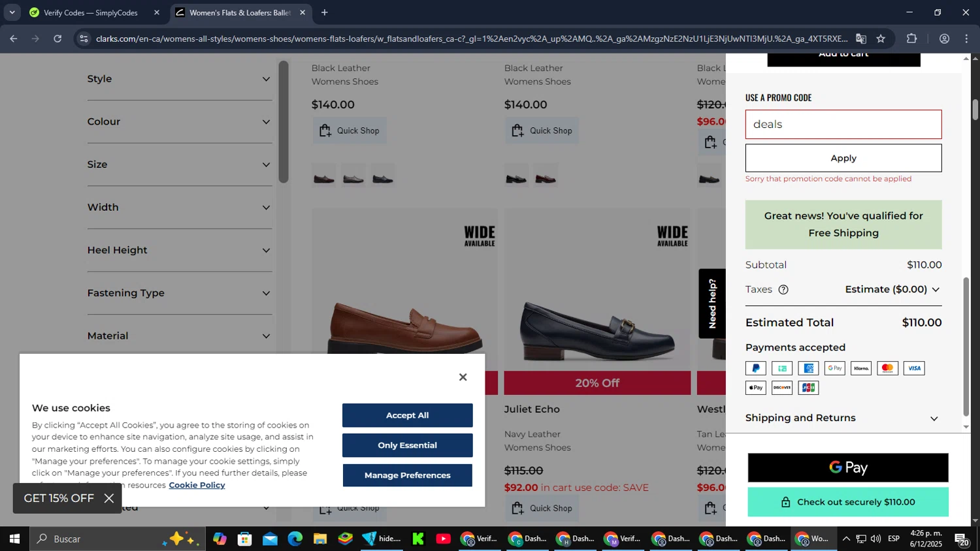Open Copilot from the taskbar
Screen dimensions: 980x551
[x=220, y=539]
